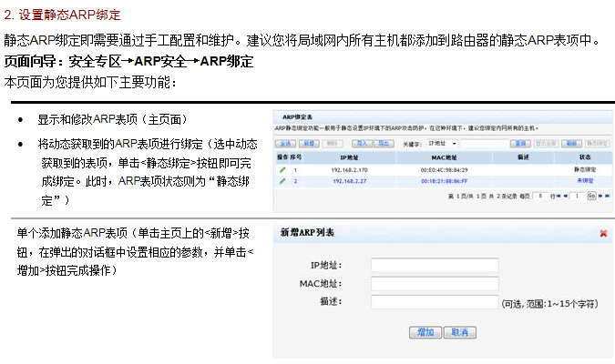Click the 取消 button in dialog
This screenshot has width=615, height=364.
[460, 333]
